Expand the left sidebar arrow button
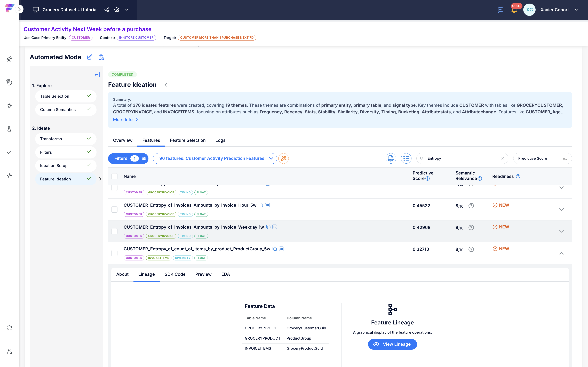Image resolution: width=588 pixels, height=367 pixels. pyautogui.click(x=19, y=10)
